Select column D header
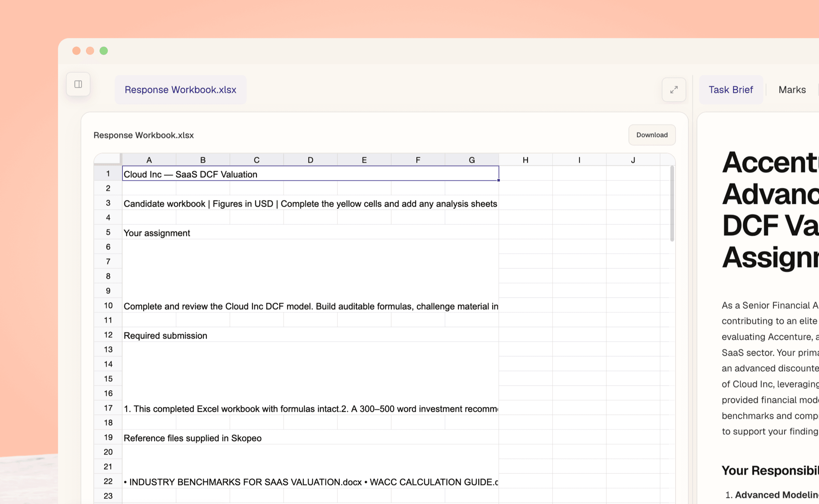 pos(311,160)
